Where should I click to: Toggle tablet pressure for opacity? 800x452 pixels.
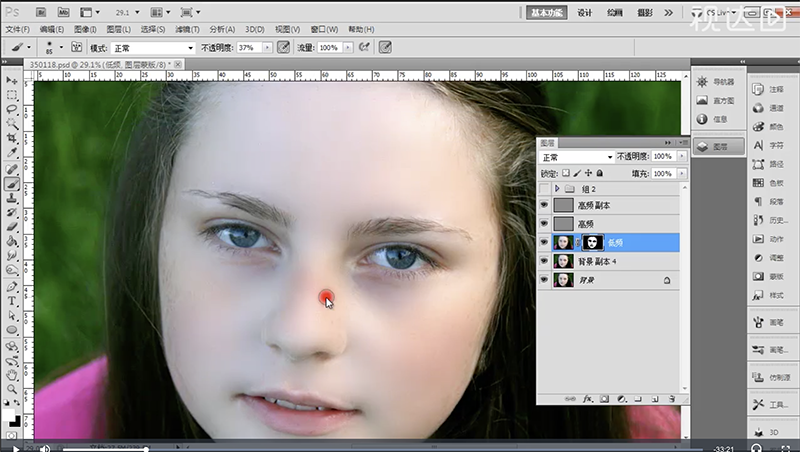point(283,47)
